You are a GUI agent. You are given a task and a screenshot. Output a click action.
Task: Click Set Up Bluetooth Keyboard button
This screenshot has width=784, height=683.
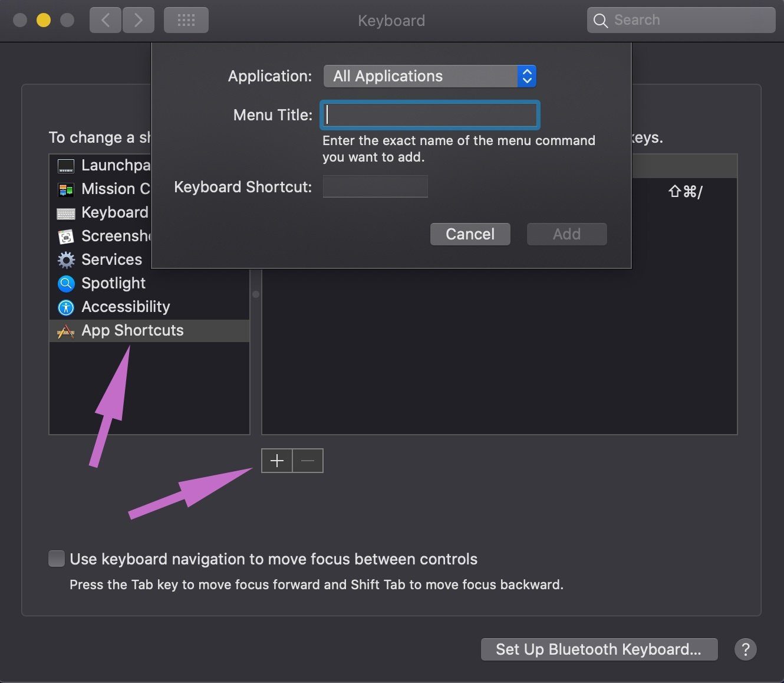[599, 649]
